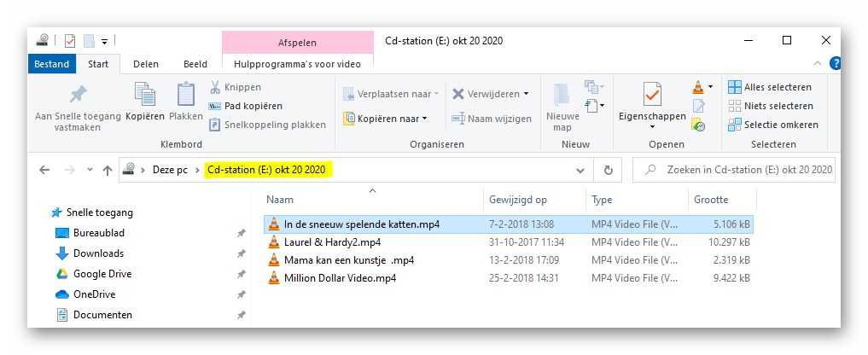
Task: Click refresh icon beside the address bar
Action: point(608,170)
